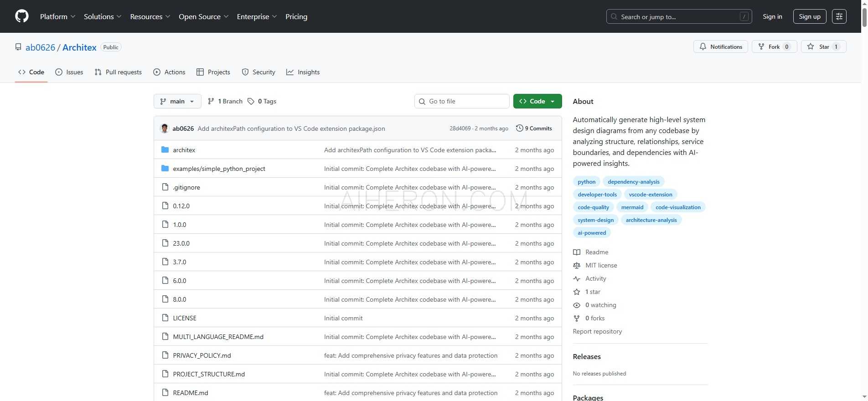Expand the Enterprise menu
The image size is (868, 401).
[x=257, y=16]
